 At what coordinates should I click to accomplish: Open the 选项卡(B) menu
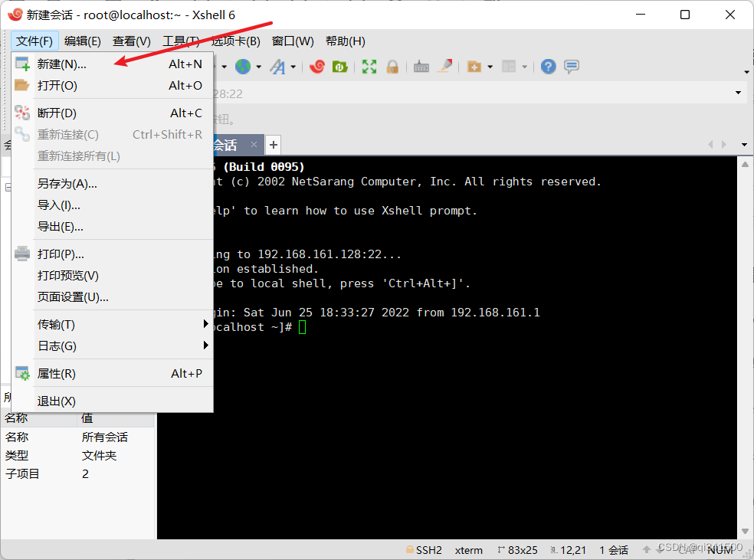tap(236, 41)
